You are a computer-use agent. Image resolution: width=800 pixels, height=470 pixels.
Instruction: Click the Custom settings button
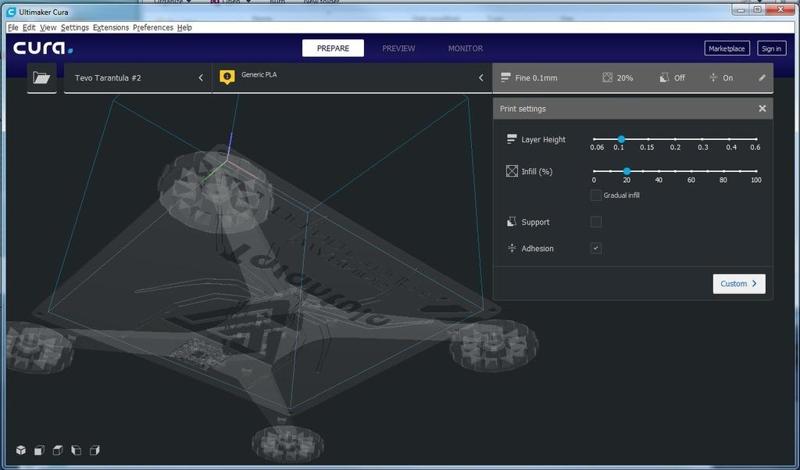click(739, 284)
